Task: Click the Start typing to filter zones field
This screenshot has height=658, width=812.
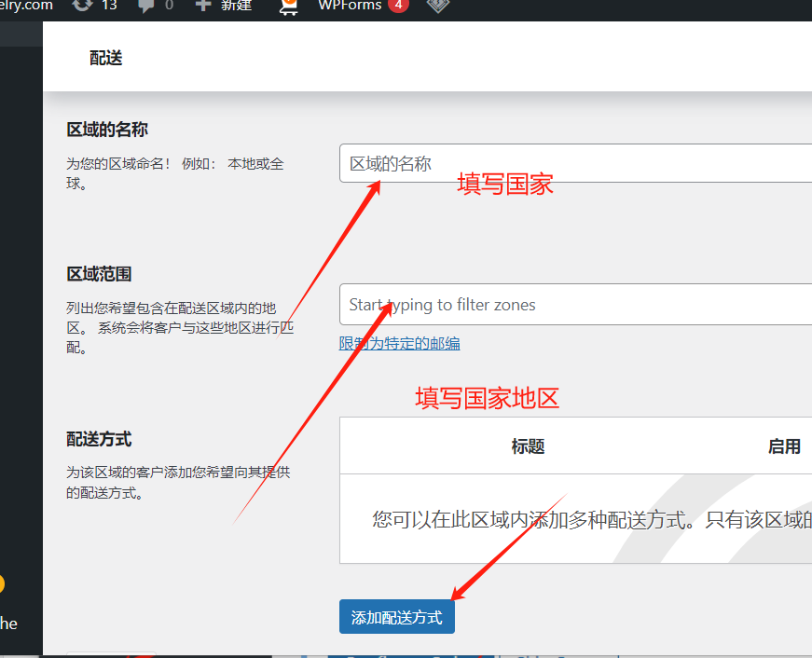Action: tap(575, 305)
